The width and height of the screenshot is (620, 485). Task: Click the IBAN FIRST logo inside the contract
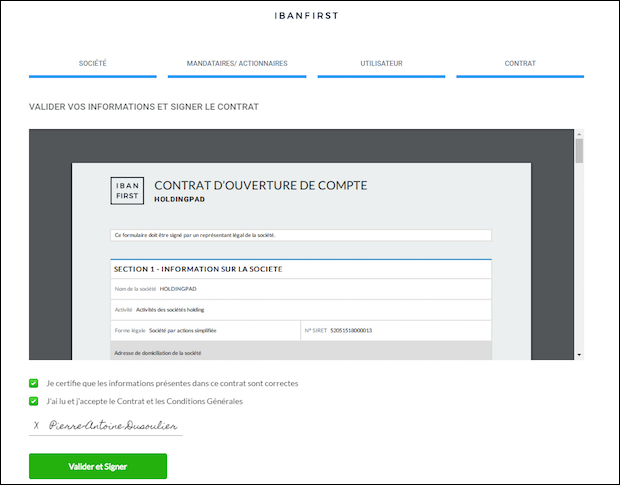click(127, 190)
